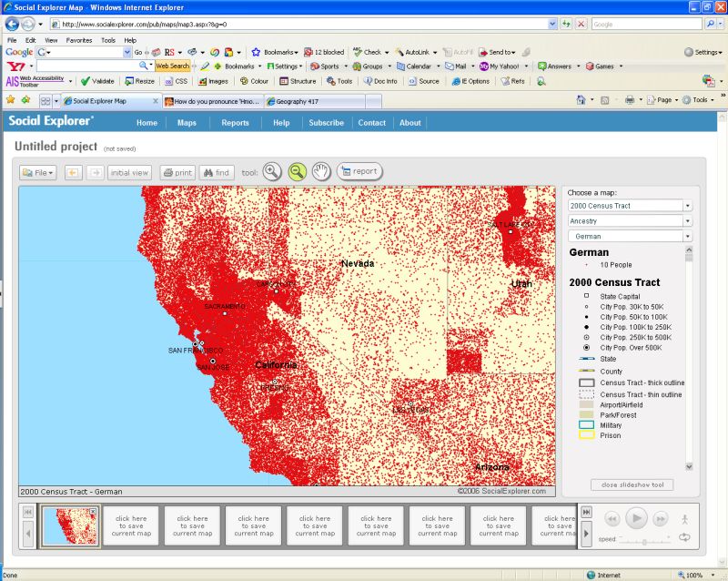The image size is (728, 581).
Task: Open the CSS tool in accessibility toolbar
Action: pos(176,81)
